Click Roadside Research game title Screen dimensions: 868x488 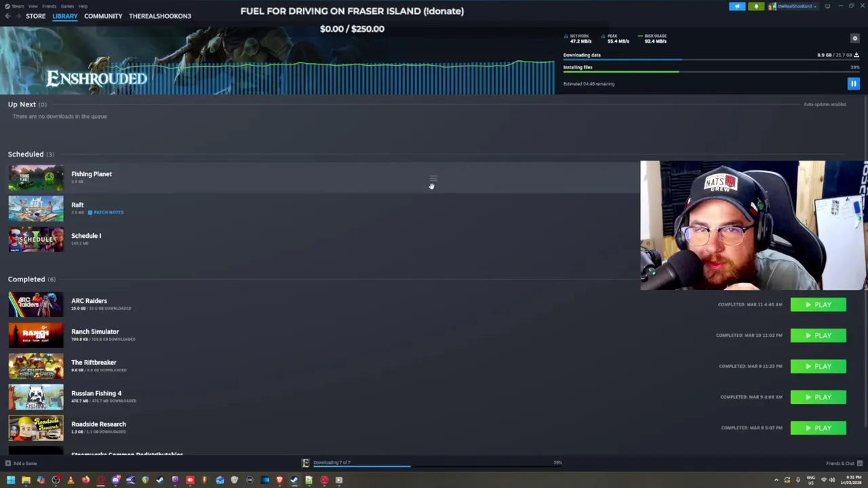click(x=98, y=424)
